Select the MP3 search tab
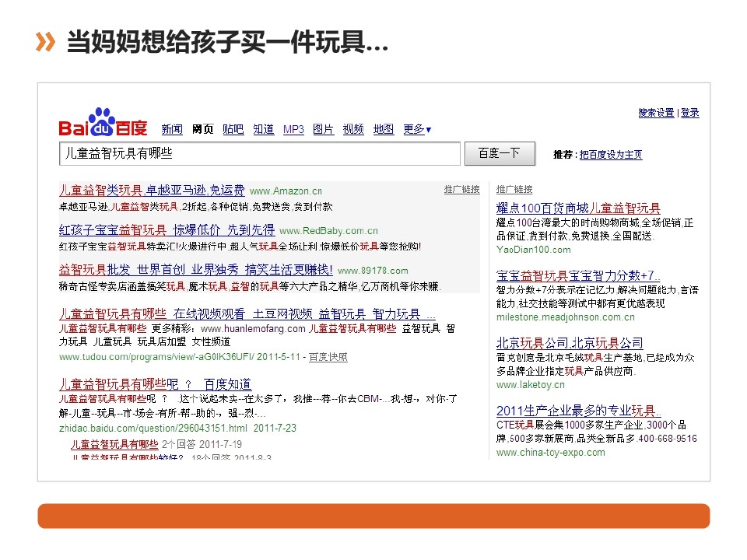The height and width of the screenshot is (560, 747). (293, 129)
